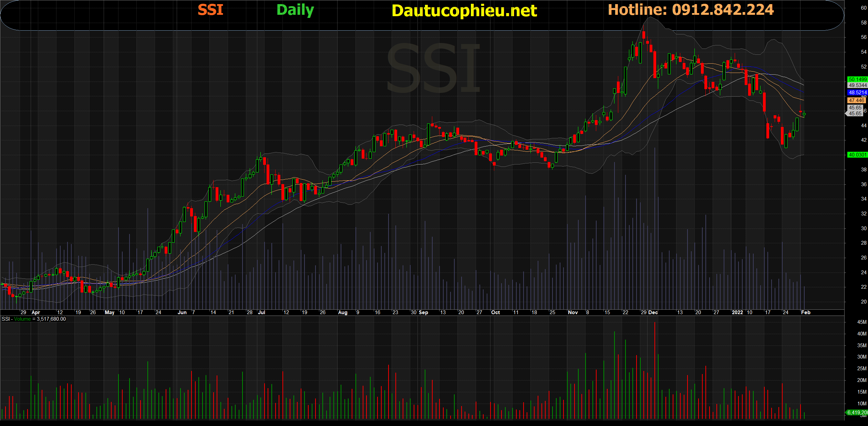Click the green 50.1499 price tag
Screen dimensions: 868x426
coord(857,79)
